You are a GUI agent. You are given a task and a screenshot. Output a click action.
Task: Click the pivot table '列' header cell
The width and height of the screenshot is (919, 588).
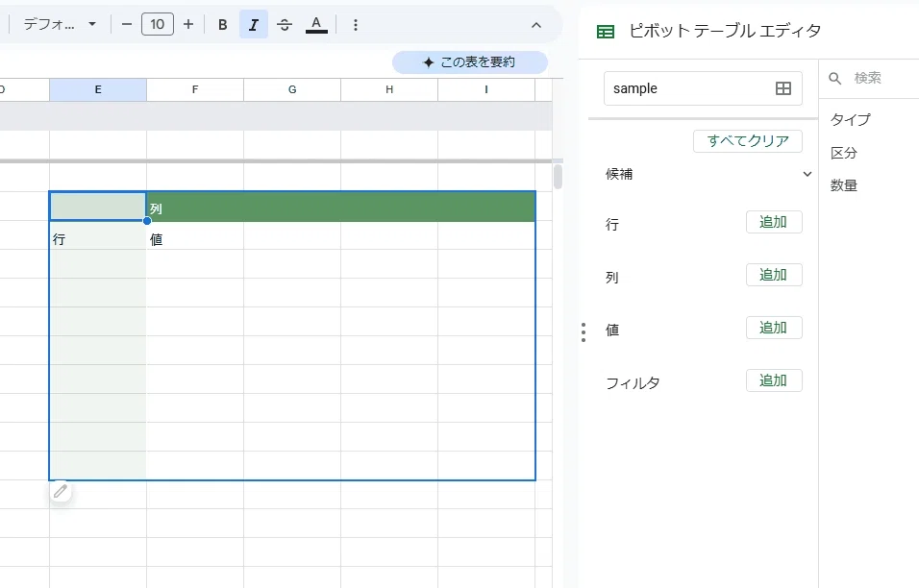pos(195,207)
